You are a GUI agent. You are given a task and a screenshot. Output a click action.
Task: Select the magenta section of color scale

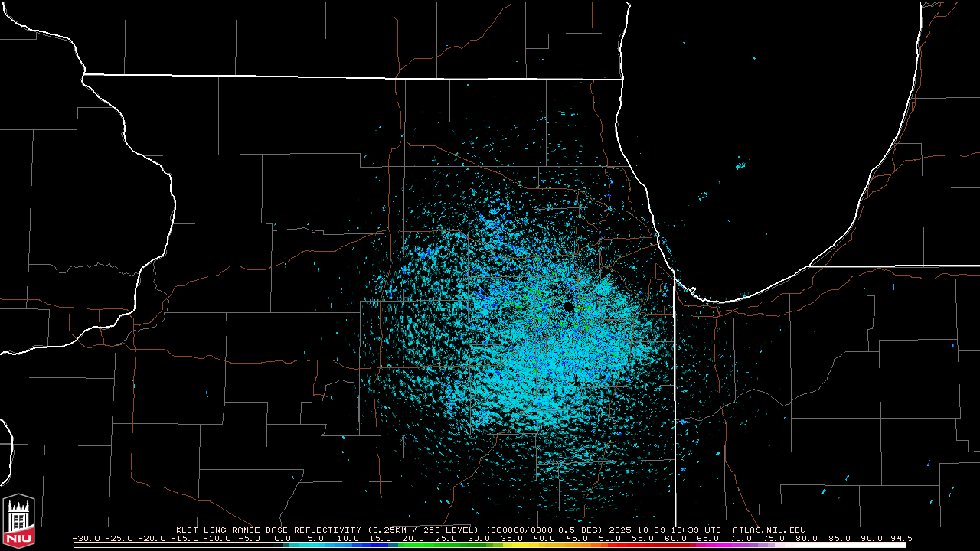coord(716,545)
